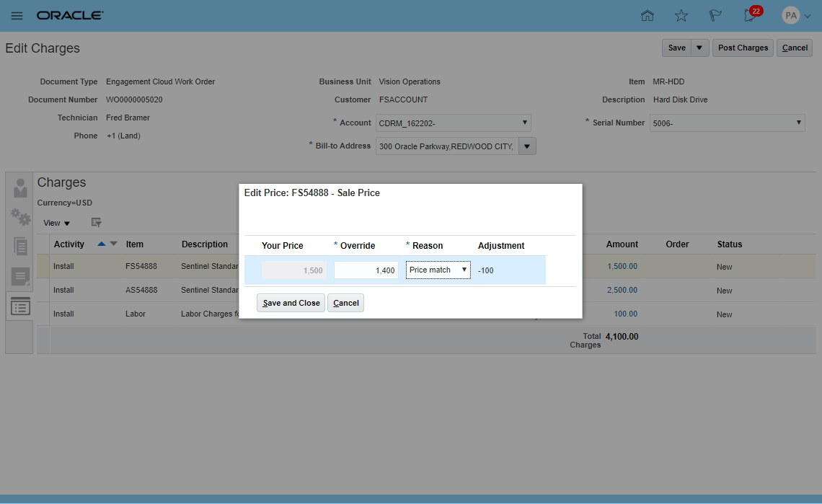This screenshot has width=822, height=504.
Task: Sort Activity column descending
Action: [113, 244]
